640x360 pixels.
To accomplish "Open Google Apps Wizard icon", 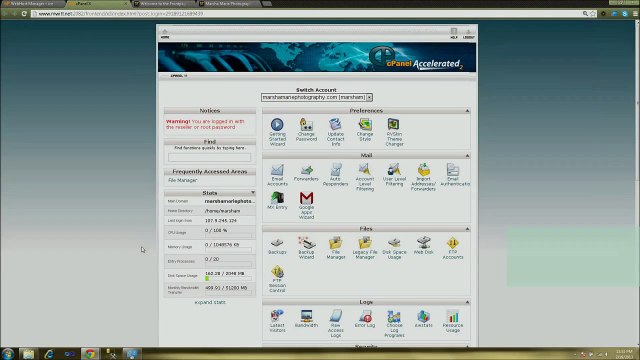I will 306,198.
